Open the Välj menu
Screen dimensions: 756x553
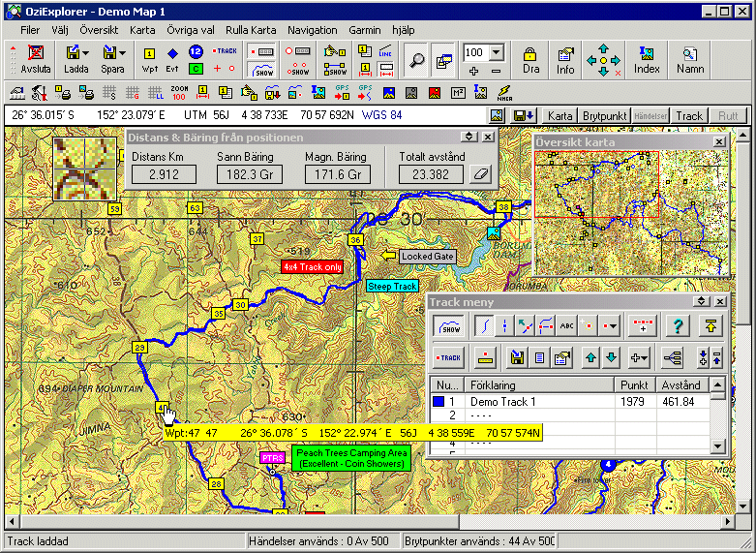pos(60,30)
